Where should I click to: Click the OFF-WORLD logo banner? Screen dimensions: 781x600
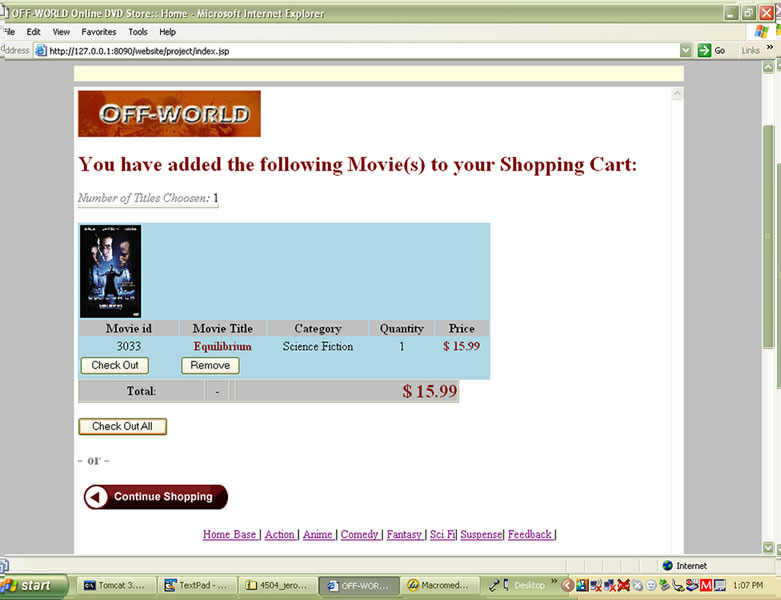tap(169, 114)
